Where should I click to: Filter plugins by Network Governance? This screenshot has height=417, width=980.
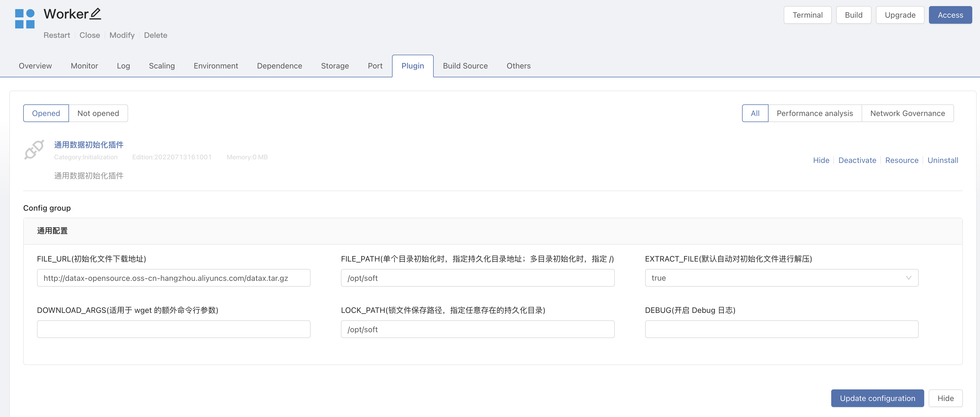coord(907,114)
